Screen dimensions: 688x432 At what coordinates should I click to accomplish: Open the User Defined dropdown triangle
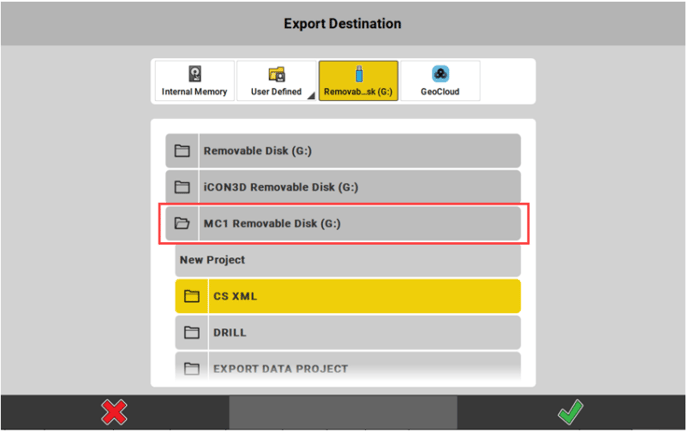309,96
